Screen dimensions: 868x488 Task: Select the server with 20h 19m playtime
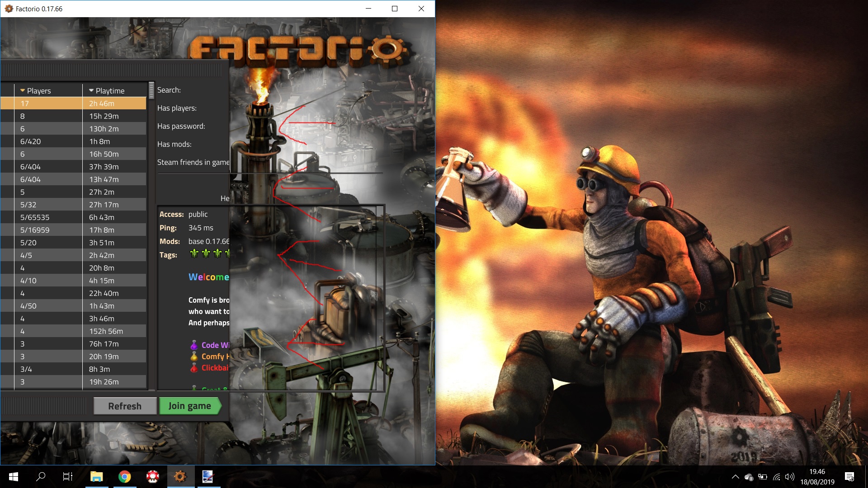click(x=73, y=357)
